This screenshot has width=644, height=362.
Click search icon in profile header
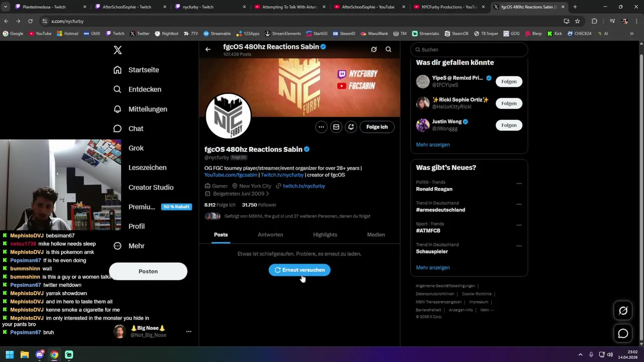pyautogui.click(x=388, y=49)
